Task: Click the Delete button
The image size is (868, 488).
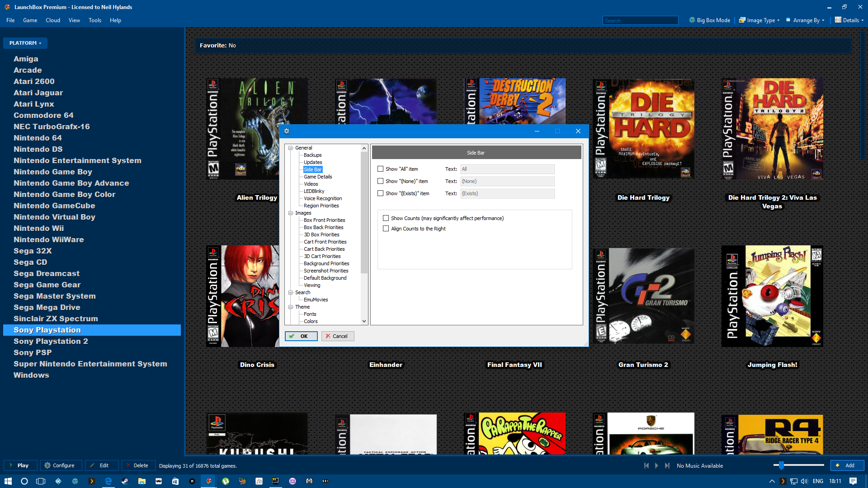Action: [x=138, y=465]
